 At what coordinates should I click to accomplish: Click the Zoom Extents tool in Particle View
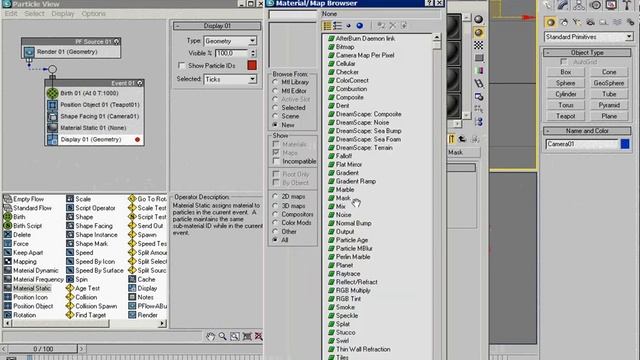pos(247,336)
